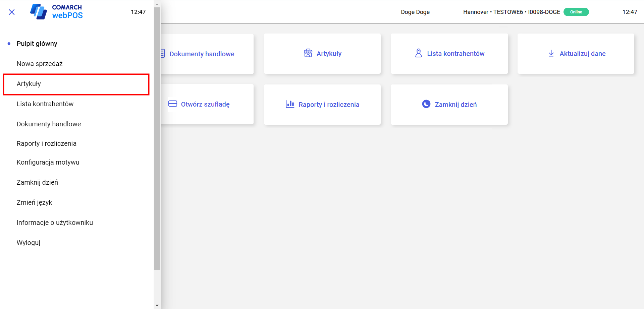Open Informacje o użytkowniku menu entry
644x309 pixels.
pos(55,223)
